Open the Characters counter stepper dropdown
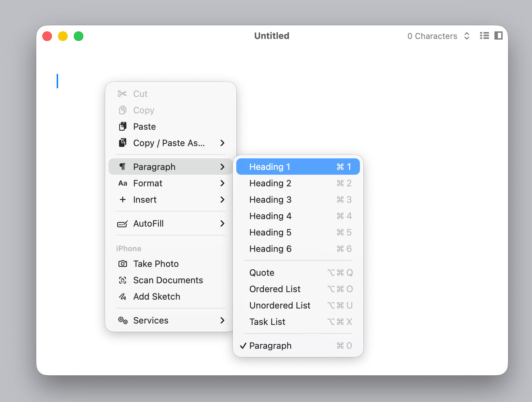The width and height of the screenshot is (532, 402). pyautogui.click(x=467, y=36)
